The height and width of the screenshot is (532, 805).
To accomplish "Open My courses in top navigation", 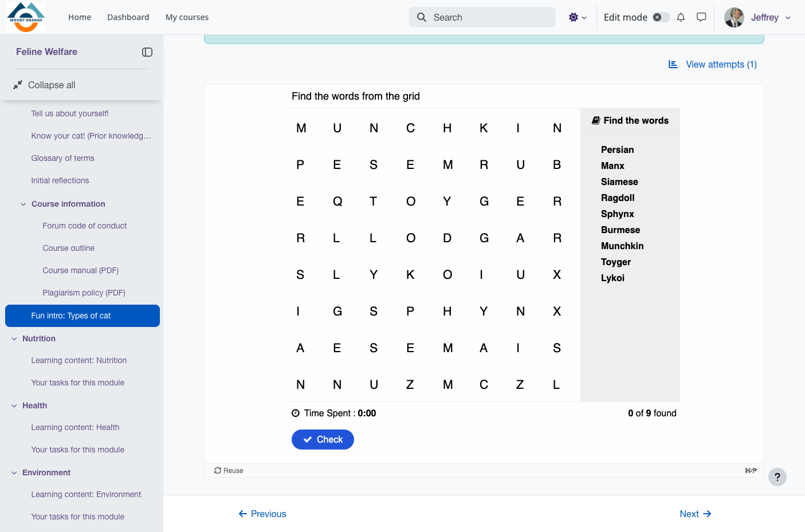I will (187, 17).
